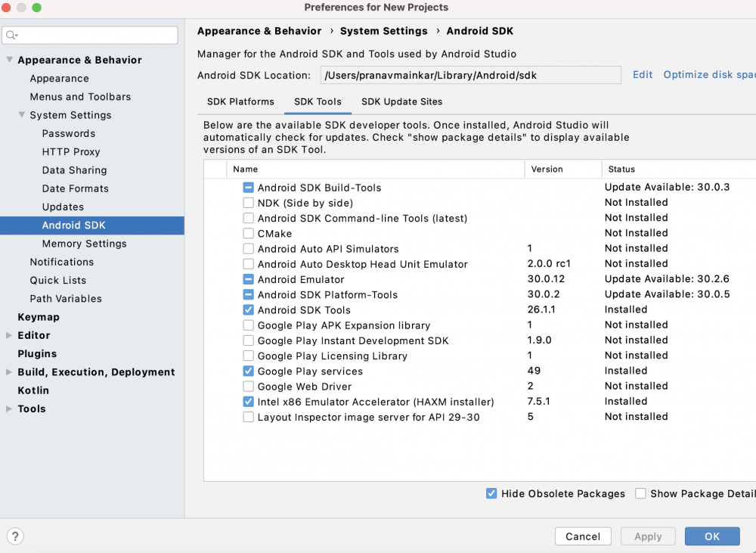Open the Updates settings page

coord(63,207)
